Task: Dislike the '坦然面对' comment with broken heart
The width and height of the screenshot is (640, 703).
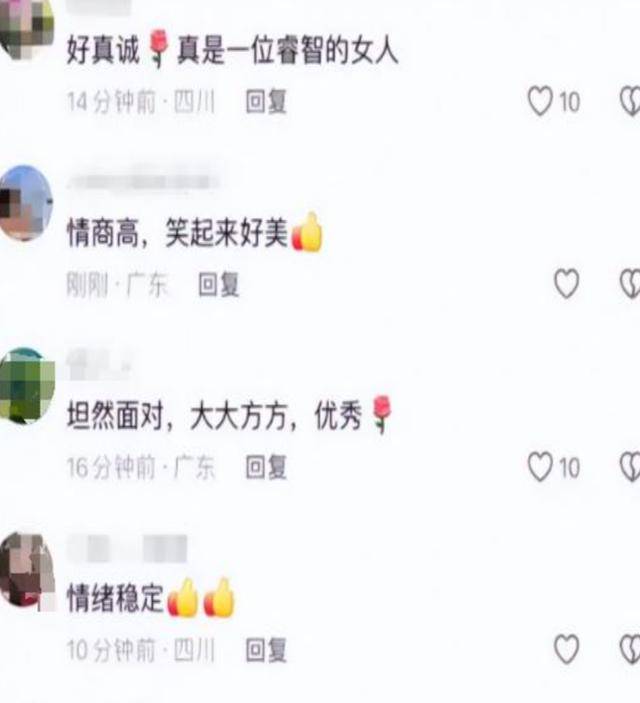Action: [630, 467]
